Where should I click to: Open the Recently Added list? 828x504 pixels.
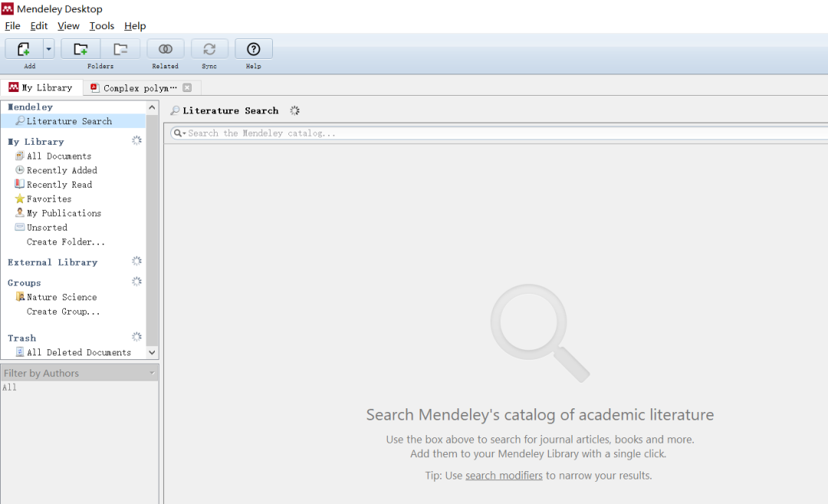(x=62, y=171)
